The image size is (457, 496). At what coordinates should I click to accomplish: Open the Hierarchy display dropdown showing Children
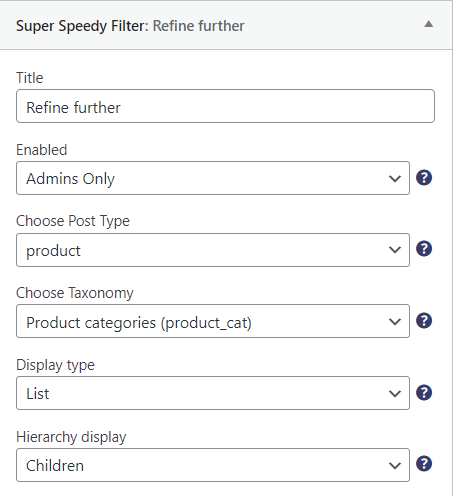click(x=213, y=465)
